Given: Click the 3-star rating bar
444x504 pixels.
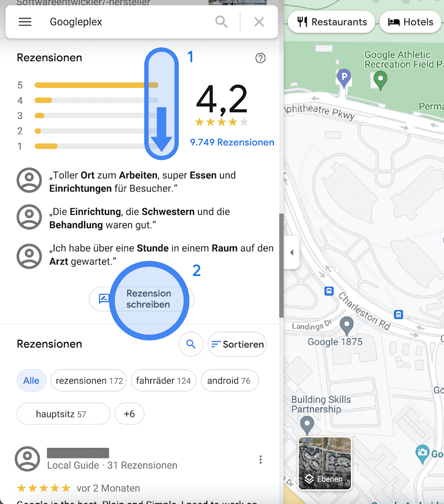Looking at the screenshot, I should [96, 116].
